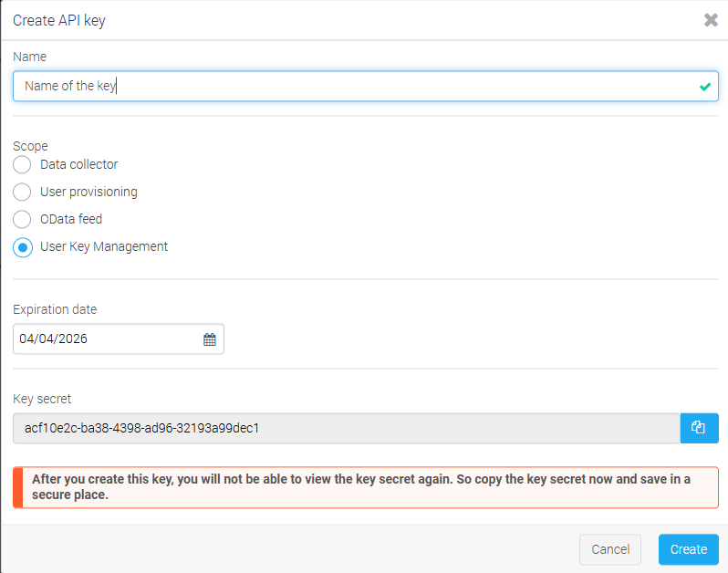Screen dimensions: 728x573
Task: Select the User provisioning scope
Action: point(22,192)
